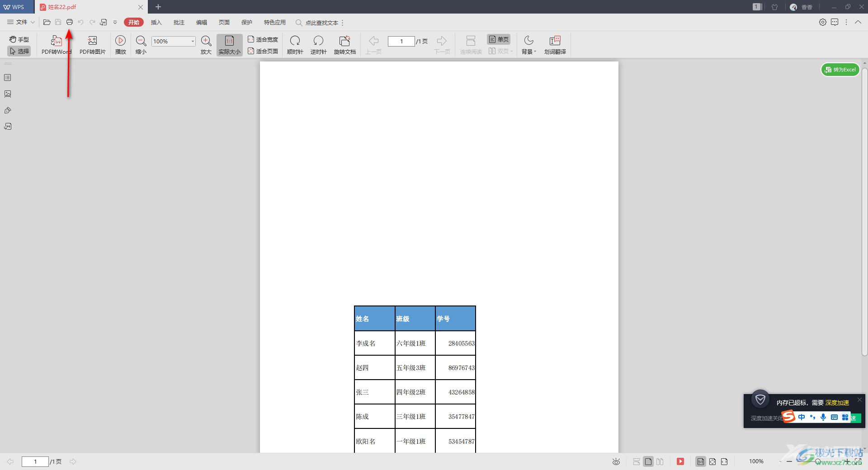Switch to the 编辑 tab
This screenshot has height=470, width=868.
[x=202, y=22]
